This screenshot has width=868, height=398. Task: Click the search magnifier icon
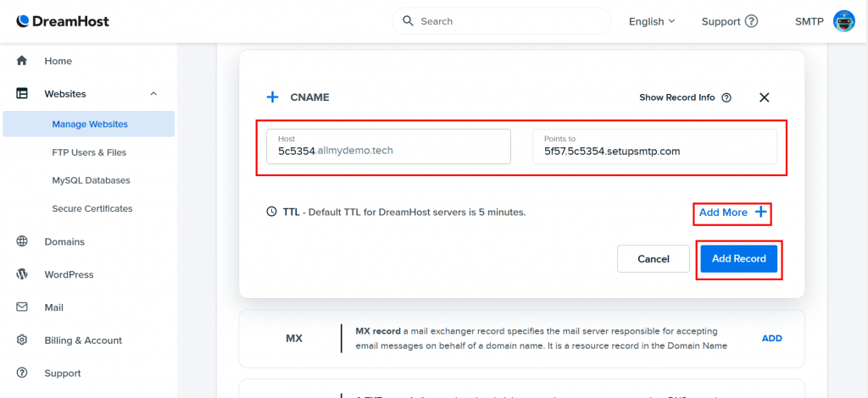pyautogui.click(x=408, y=21)
